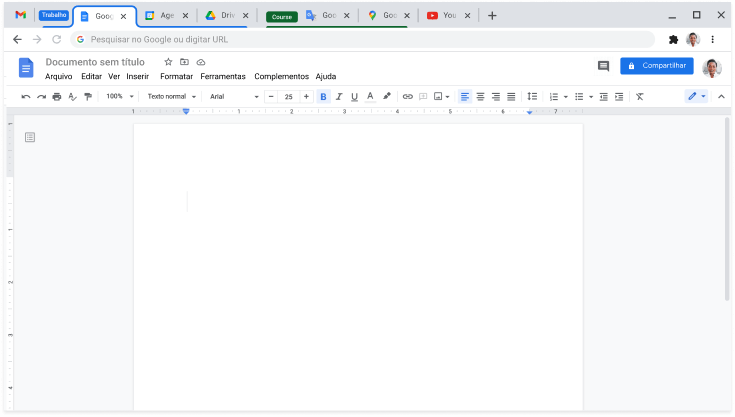This screenshot has height=417, width=735.
Task: Star the document
Action: pos(168,62)
